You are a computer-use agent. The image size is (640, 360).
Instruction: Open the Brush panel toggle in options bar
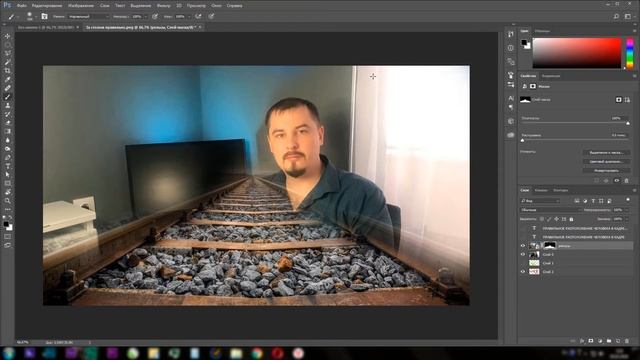point(44,16)
